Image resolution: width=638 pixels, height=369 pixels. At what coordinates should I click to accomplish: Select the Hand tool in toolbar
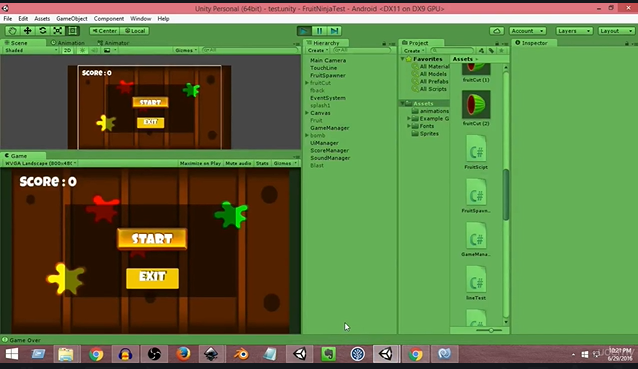point(12,31)
